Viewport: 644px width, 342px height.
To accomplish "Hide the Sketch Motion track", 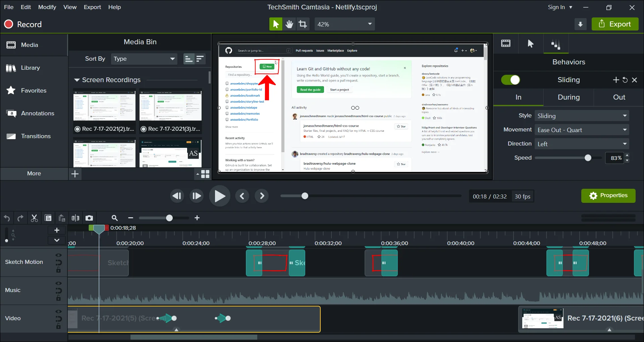I will click(59, 255).
